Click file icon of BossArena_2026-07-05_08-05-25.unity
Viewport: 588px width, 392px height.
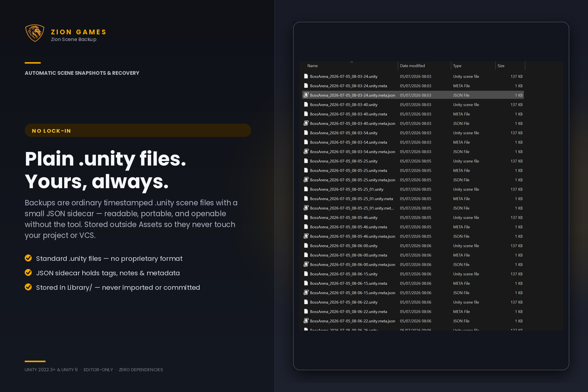point(306,161)
